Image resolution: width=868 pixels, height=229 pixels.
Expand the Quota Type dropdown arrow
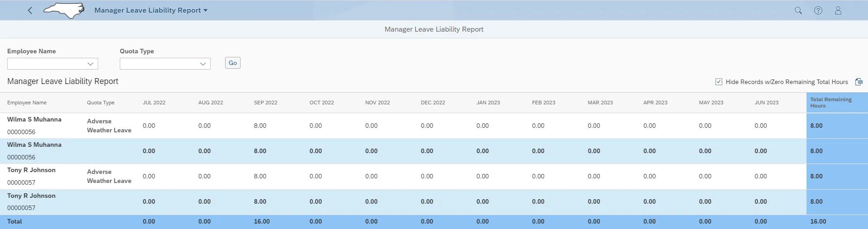pos(203,64)
